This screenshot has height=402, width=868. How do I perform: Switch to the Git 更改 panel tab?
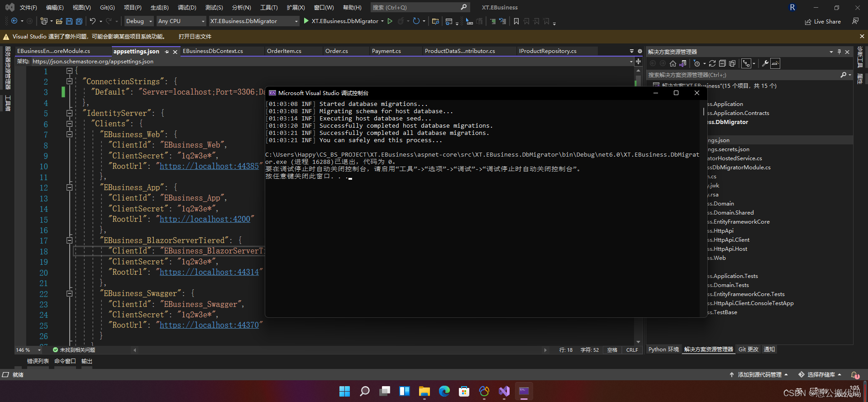tap(748, 349)
